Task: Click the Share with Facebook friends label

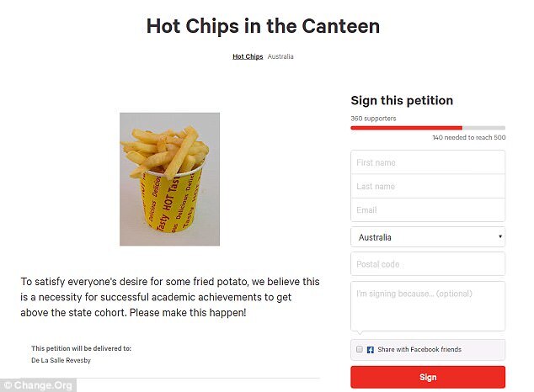Action: (420, 349)
